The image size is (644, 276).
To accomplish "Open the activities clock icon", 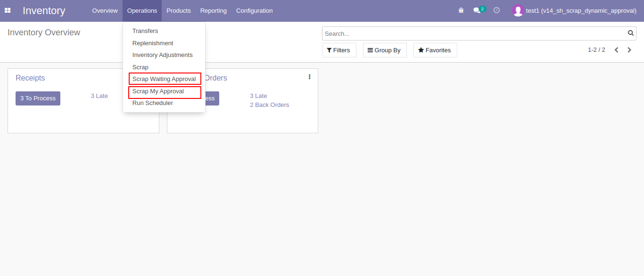I will tap(496, 10).
